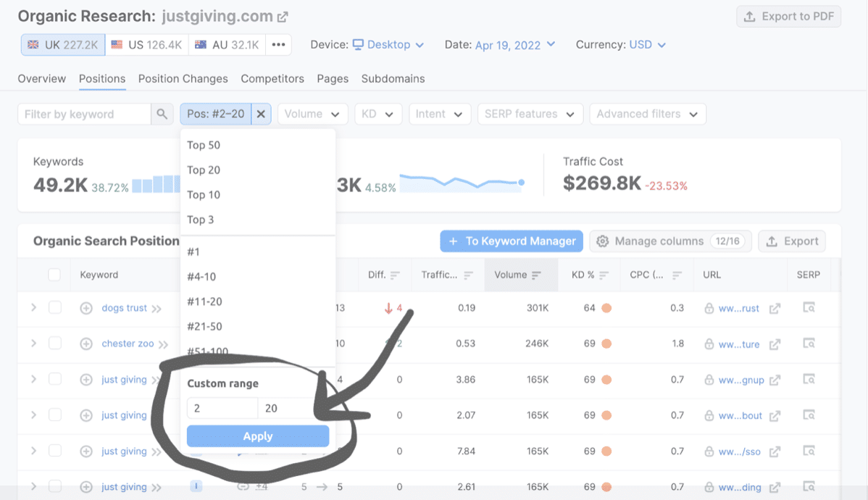Open Device Desktop dropdown
This screenshot has width=868, height=500.
[388, 45]
